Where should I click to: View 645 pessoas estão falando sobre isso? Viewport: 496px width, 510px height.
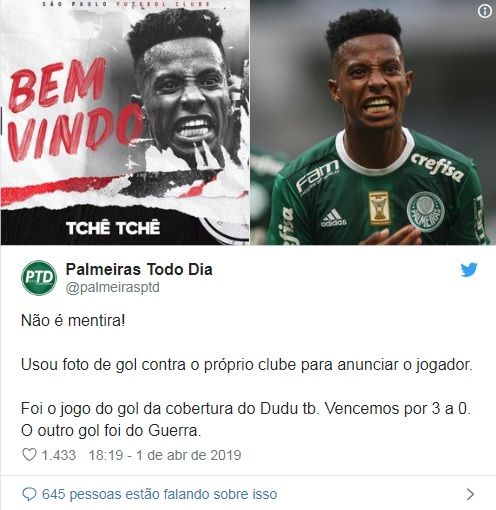pos(159,494)
